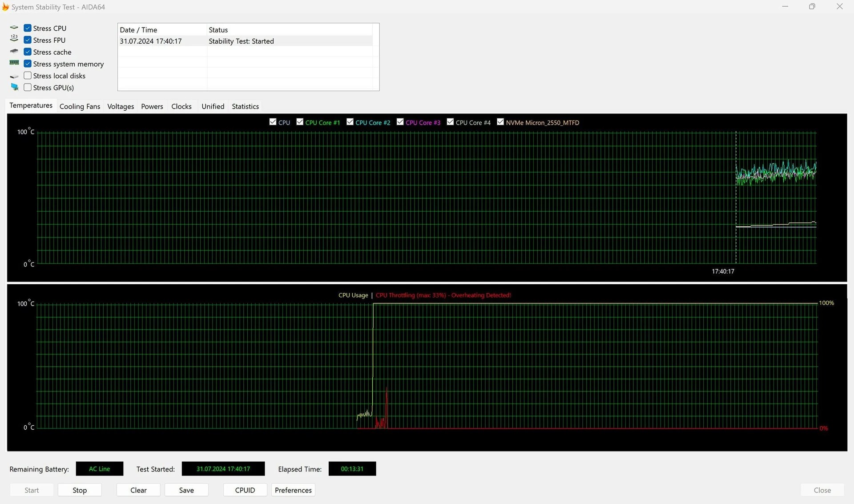The width and height of the screenshot is (854, 504).
Task: Hide CPU Core #3 graph line
Action: coord(400,122)
